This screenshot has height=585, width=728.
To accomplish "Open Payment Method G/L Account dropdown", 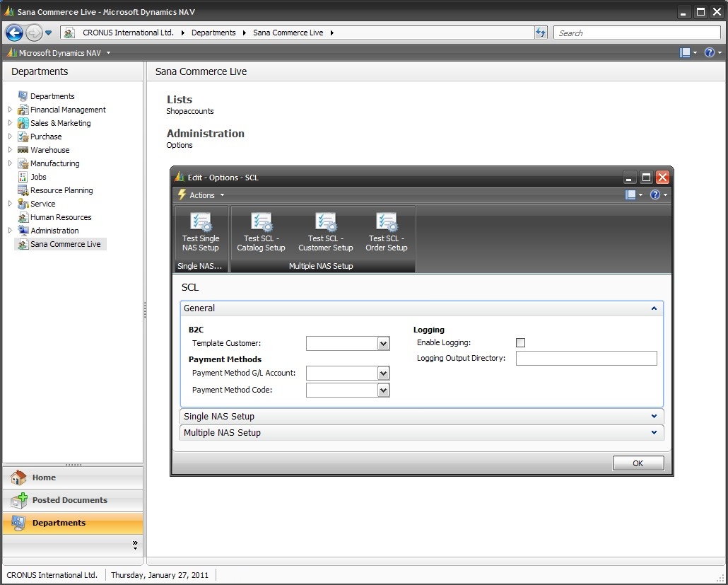I will pyautogui.click(x=383, y=373).
